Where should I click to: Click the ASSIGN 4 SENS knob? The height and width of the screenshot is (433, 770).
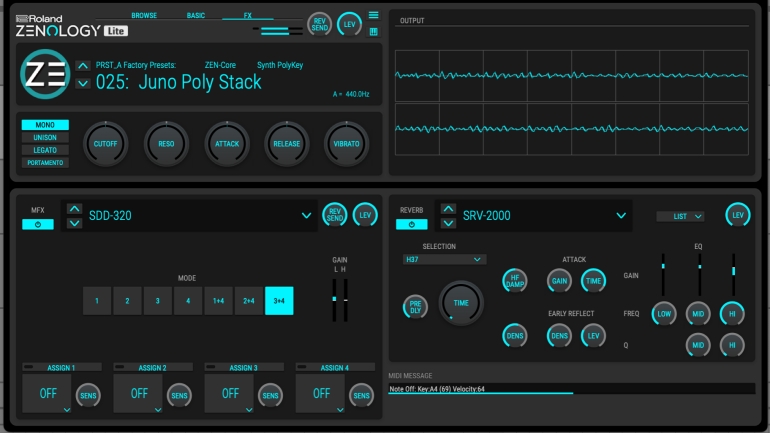coord(361,395)
